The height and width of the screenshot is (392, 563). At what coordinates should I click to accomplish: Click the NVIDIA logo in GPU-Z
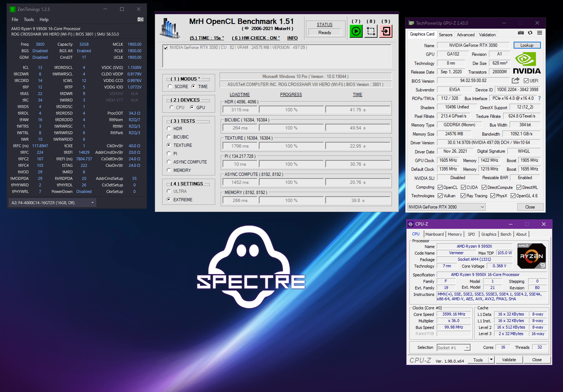[527, 63]
